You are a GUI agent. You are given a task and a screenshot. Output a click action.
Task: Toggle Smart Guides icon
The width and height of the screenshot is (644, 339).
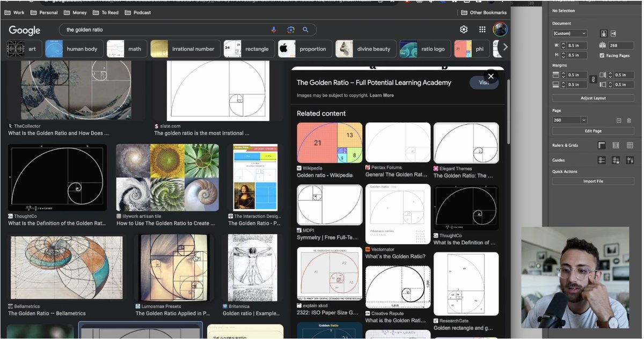point(630,160)
